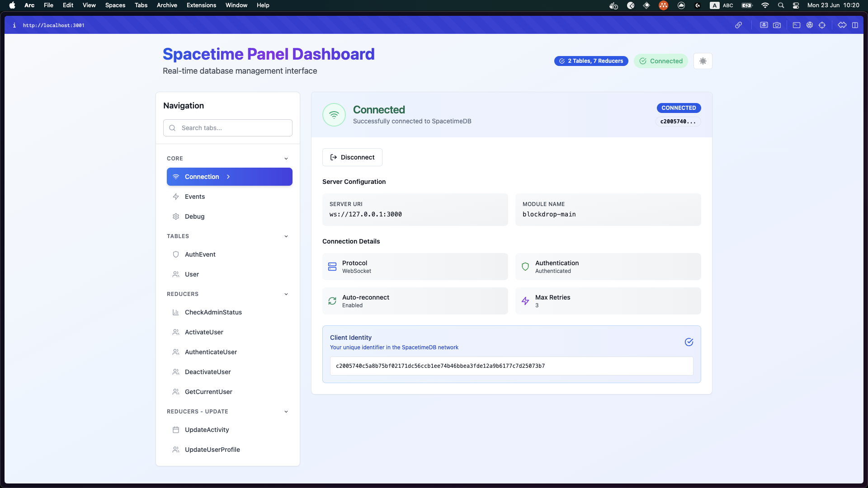Click the Debug gear icon
The image size is (868, 488).
pos(176,216)
